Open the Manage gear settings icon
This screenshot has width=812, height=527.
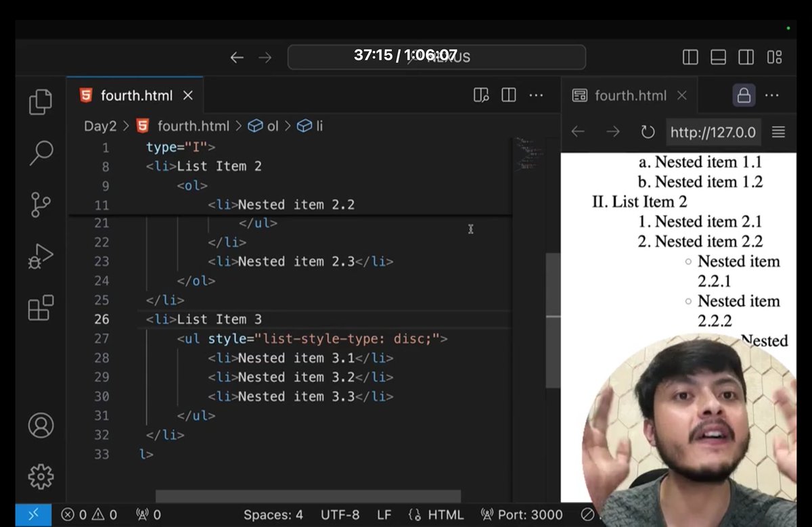(41, 476)
